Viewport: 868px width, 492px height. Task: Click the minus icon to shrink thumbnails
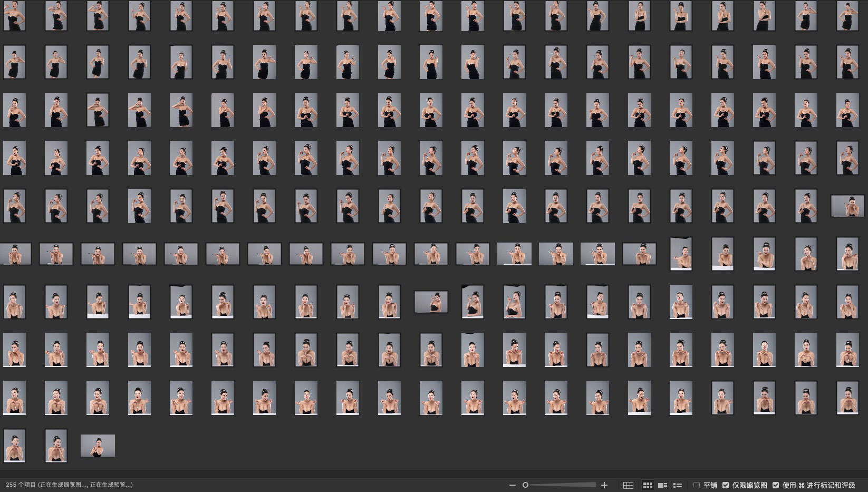click(512, 485)
